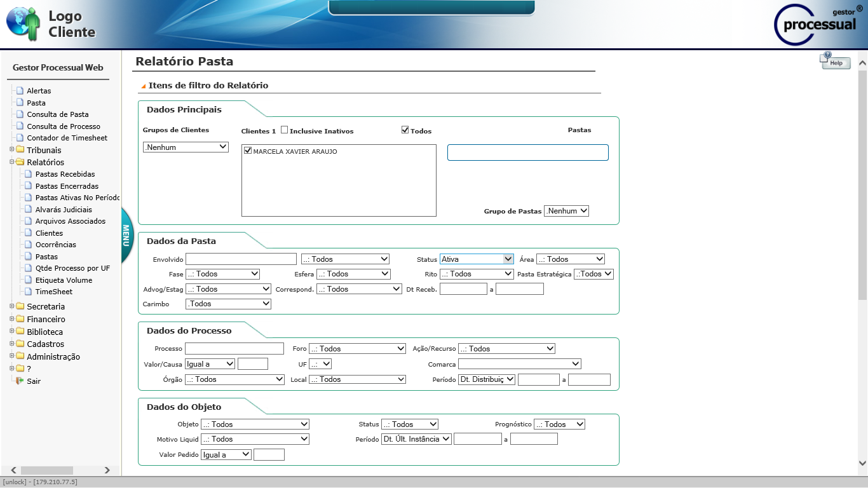Viewport: 868px width, 488px height.
Task: Click the sidebar scroll right arrow
Action: pyautogui.click(x=107, y=470)
